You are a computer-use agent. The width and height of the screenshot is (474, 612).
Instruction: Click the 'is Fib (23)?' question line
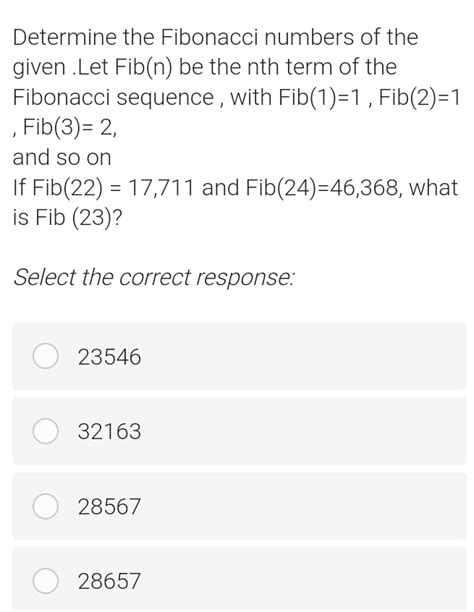(67, 217)
